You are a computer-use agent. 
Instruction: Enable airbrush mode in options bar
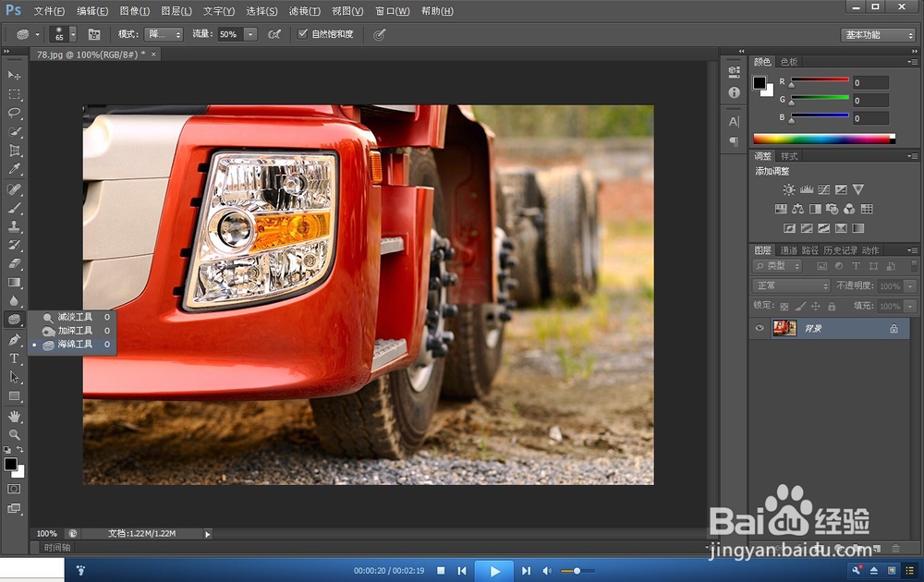coord(274,34)
